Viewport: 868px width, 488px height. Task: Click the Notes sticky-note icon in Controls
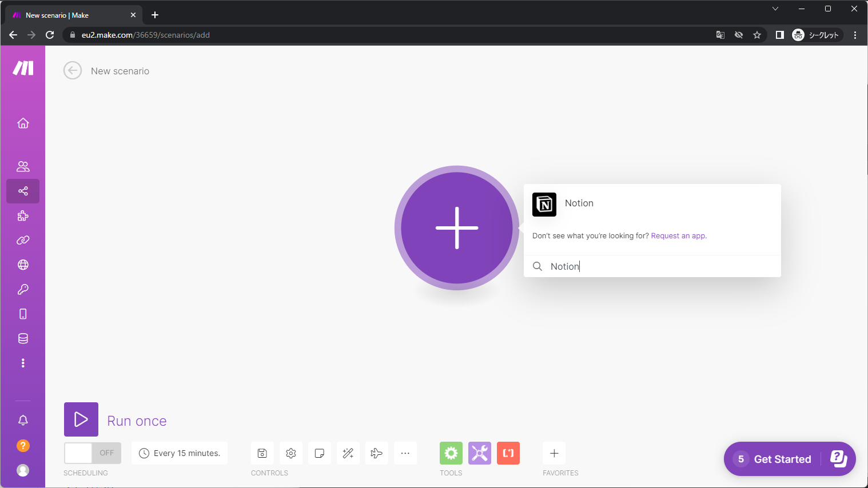(320, 453)
